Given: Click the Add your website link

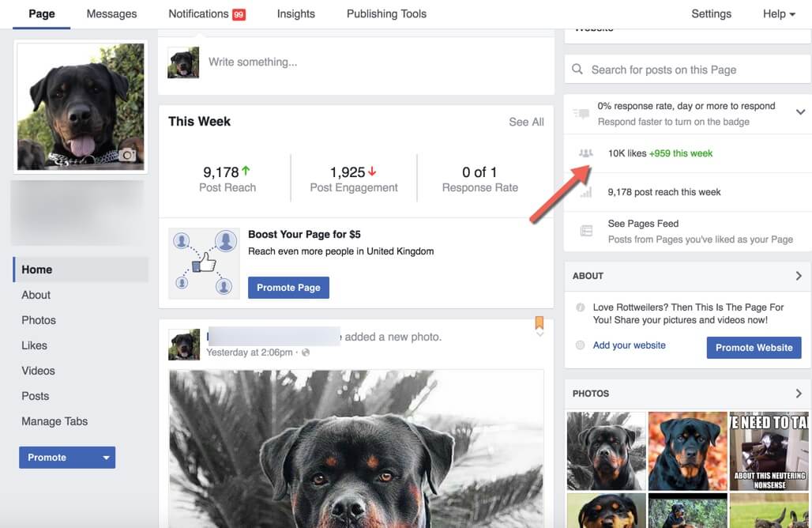Looking at the screenshot, I should pyautogui.click(x=629, y=345).
